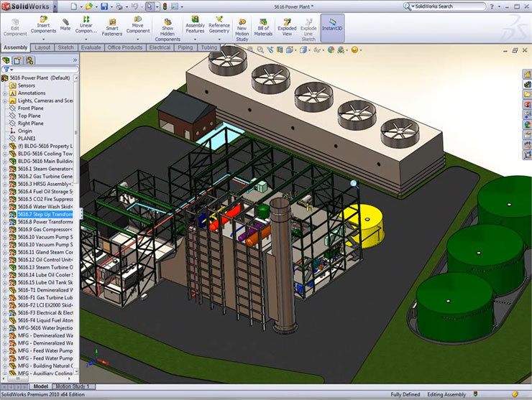Click Zoom to Area icon
The image size is (532, 400).
260,50
